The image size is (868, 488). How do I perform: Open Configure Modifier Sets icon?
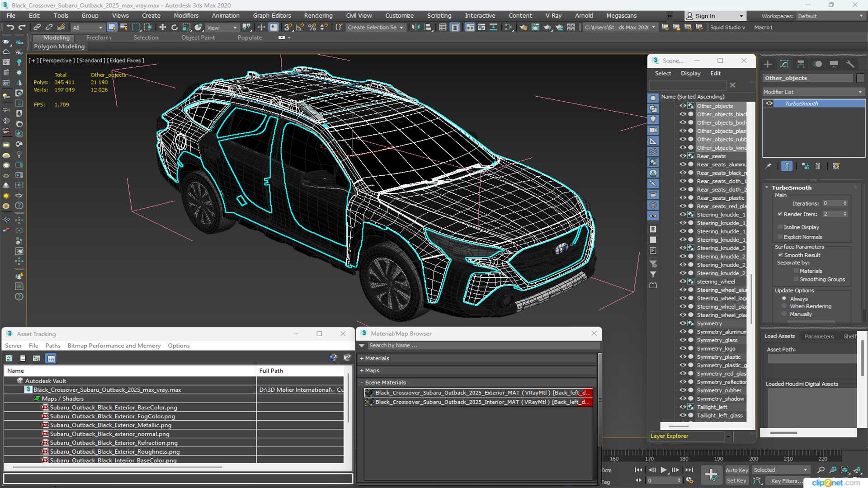(x=836, y=166)
